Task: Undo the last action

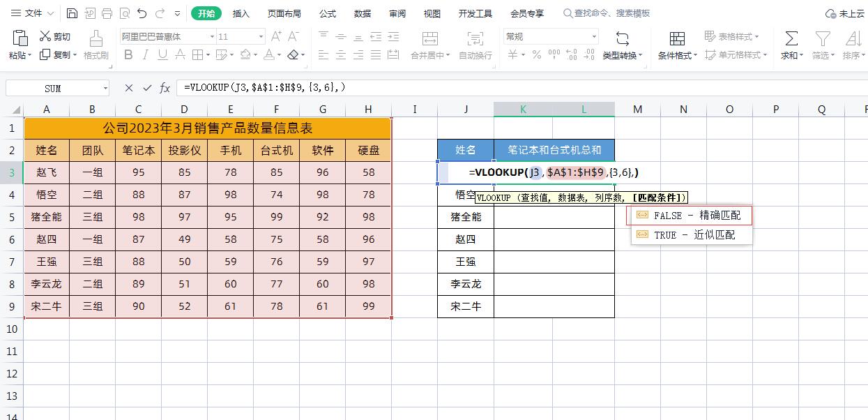Action: tap(142, 13)
